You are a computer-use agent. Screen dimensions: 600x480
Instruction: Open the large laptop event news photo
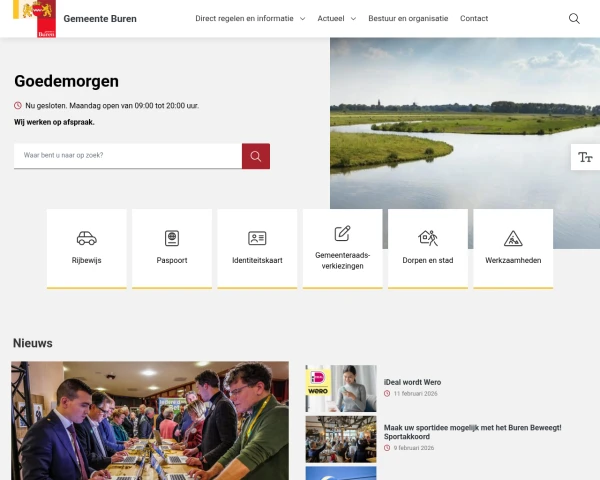point(150,421)
